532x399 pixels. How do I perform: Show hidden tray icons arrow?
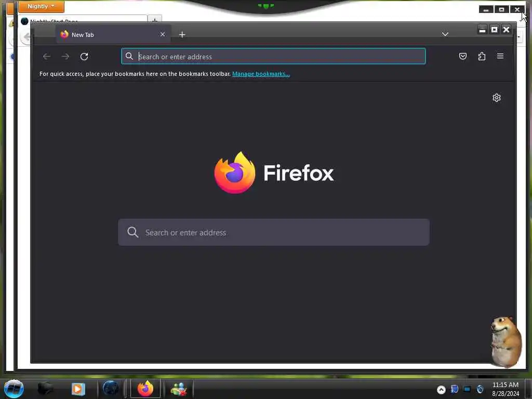(441, 390)
